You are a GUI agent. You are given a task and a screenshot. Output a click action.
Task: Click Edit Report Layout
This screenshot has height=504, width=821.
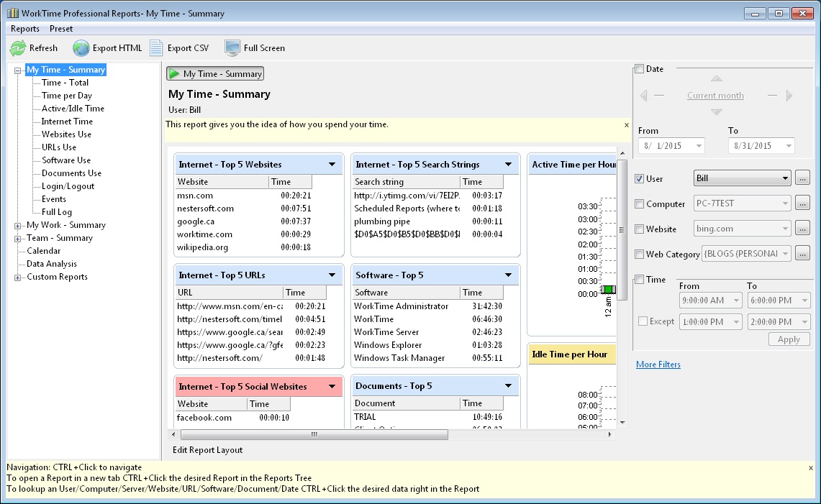coord(208,450)
